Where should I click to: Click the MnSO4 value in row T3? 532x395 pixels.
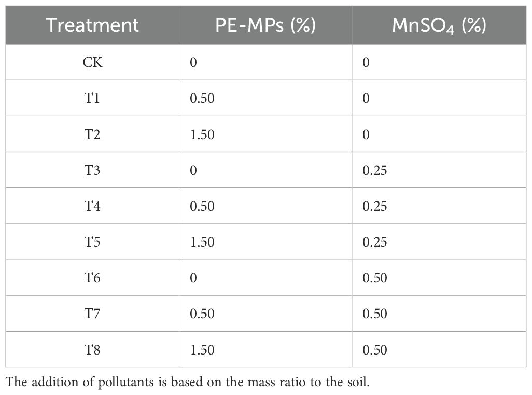375,170
